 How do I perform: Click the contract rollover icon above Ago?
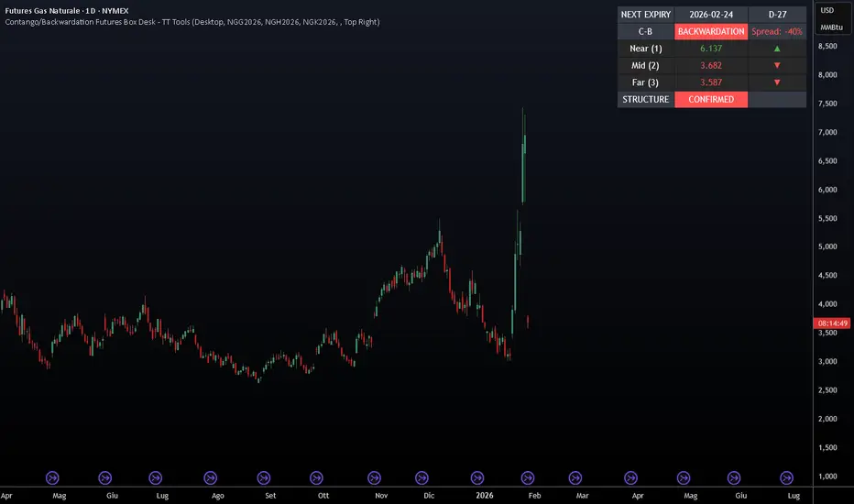pyautogui.click(x=210, y=477)
